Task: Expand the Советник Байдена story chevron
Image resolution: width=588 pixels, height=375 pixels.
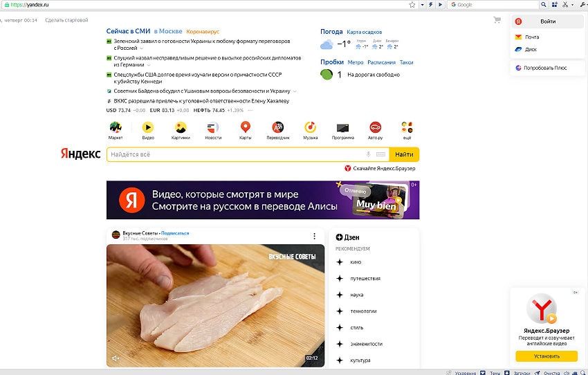Action: (x=295, y=91)
